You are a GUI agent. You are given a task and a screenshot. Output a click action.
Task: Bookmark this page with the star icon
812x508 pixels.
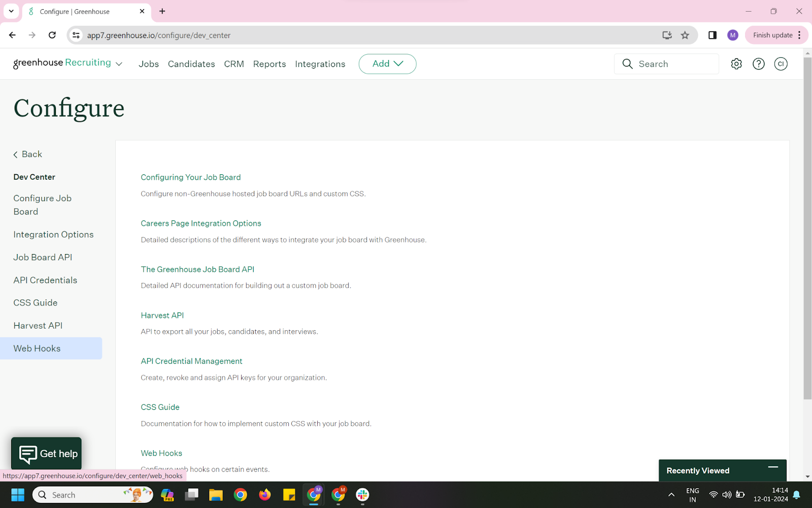coord(685,35)
